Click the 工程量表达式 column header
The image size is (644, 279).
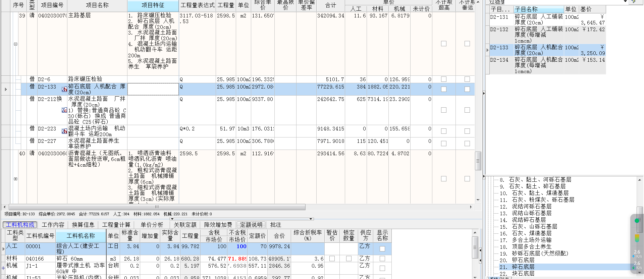(197, 5)
